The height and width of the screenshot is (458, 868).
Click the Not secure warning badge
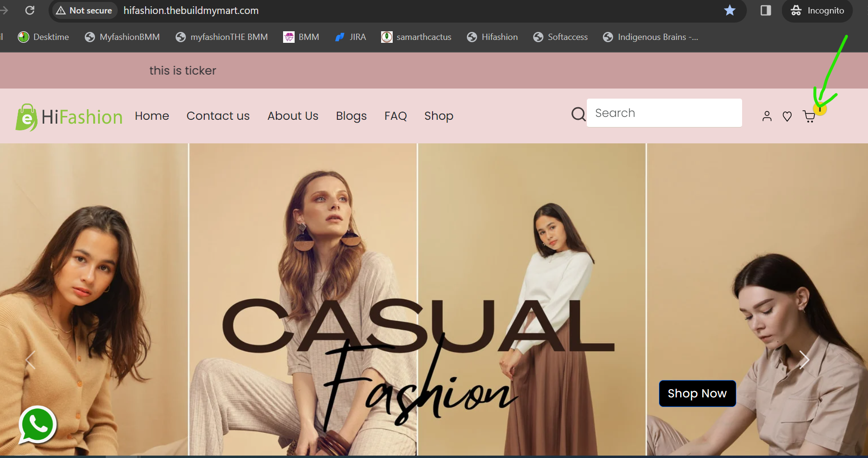pyautogui.click(x=84, y=11)
